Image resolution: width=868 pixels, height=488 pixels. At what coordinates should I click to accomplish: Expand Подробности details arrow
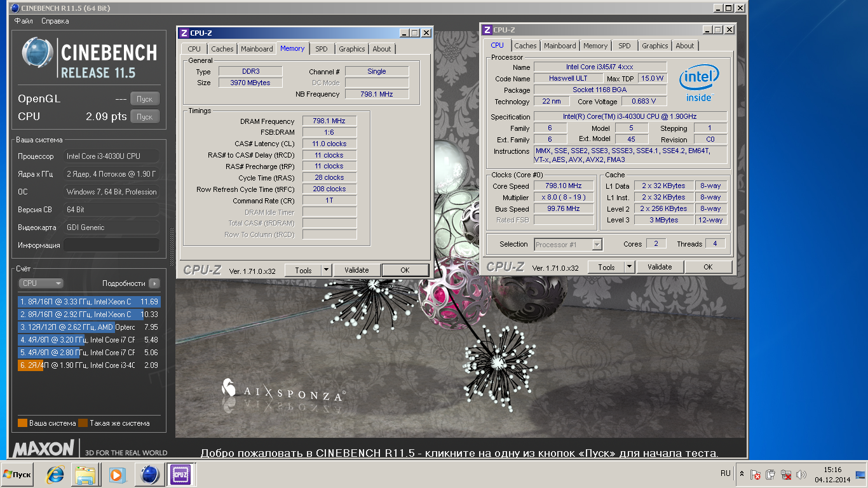[x=154, y=283]
